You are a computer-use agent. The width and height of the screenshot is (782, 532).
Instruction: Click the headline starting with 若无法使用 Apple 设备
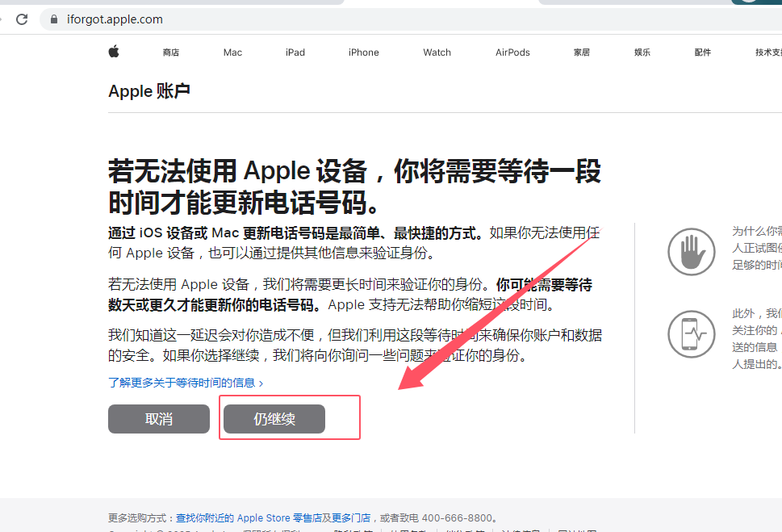coord(354,186)
